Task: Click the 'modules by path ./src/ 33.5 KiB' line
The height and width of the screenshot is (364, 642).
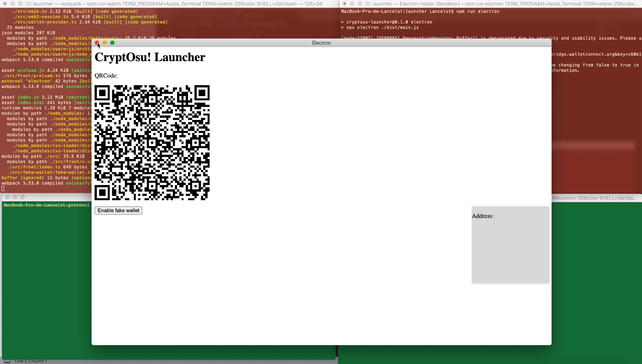Action: point(43,156)
